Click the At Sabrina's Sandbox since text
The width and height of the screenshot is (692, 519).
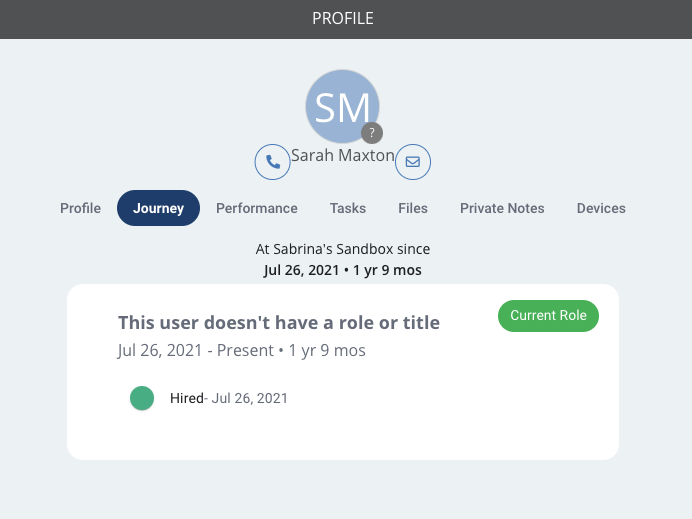(x=343, y=249)
